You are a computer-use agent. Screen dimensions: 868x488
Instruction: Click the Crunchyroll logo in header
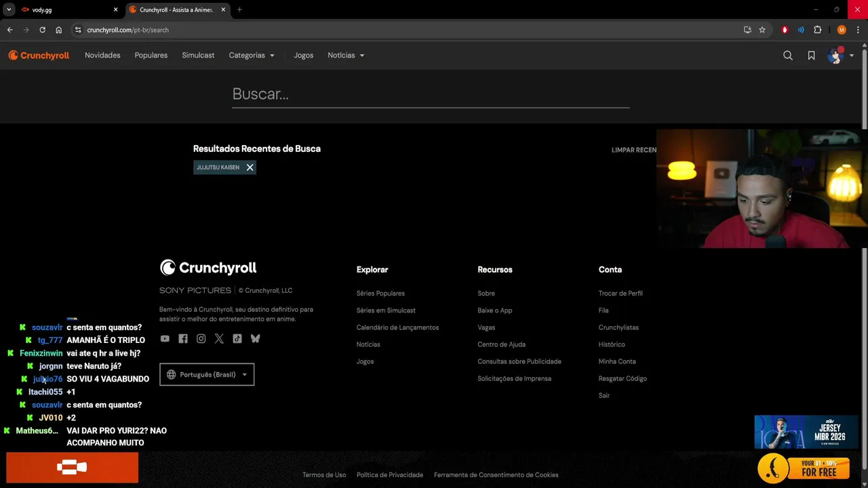coord(39,56)
